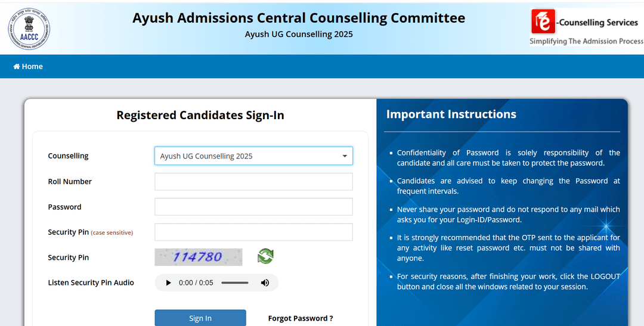Go to Home in navigation bar
This screenshot has height=326, width=644.
pyautogui.click(x=28, y=67)
